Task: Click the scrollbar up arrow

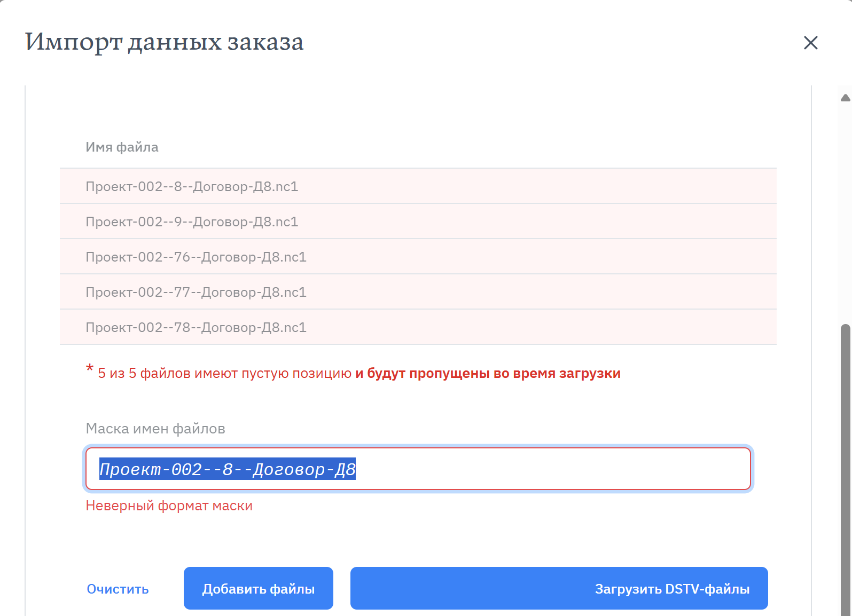Action: click(x=845, y=98)
